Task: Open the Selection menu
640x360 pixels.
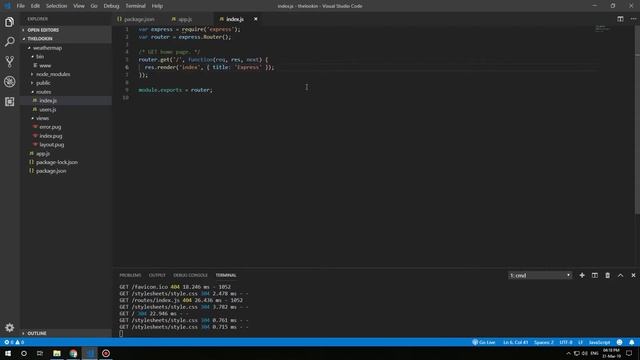Action: (56, 6)
